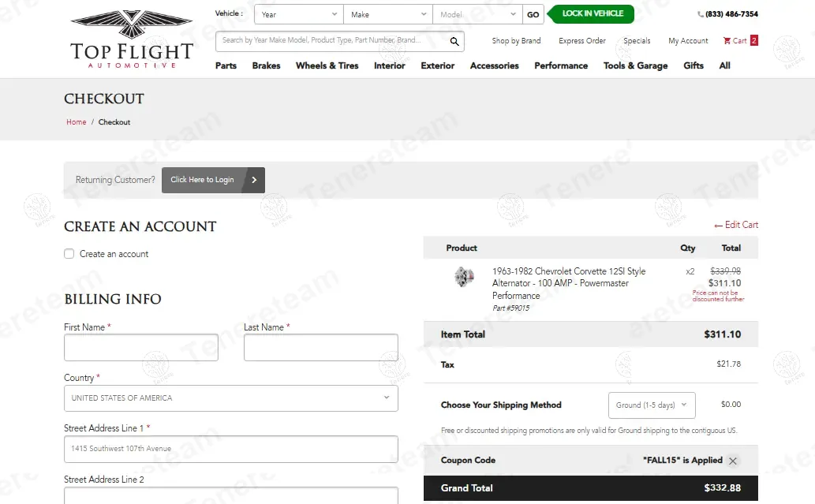Screen dimensions: 815x504
Task: Click the Part #59015 text
Action: [x=511, y=308]
